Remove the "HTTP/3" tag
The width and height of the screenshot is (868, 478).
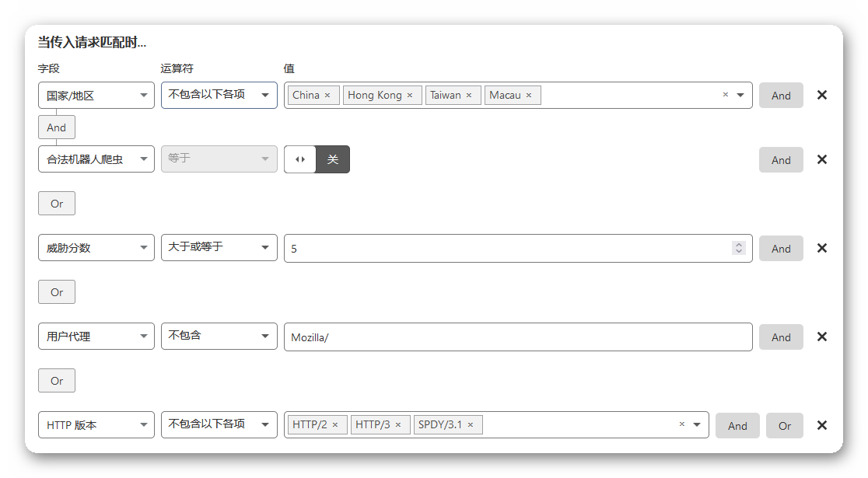click(399, 424)
